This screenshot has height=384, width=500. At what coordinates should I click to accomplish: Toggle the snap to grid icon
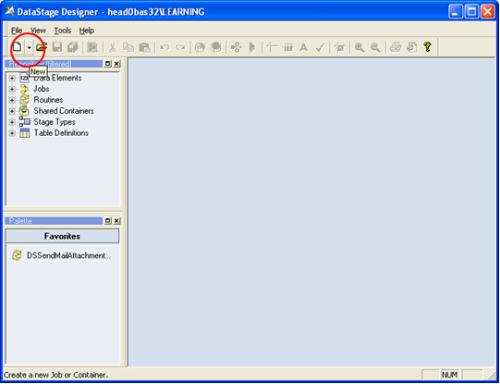(340, 47)
